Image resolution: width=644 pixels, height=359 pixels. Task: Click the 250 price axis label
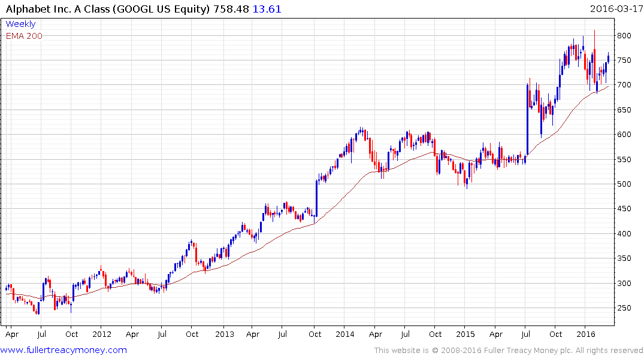624,308
